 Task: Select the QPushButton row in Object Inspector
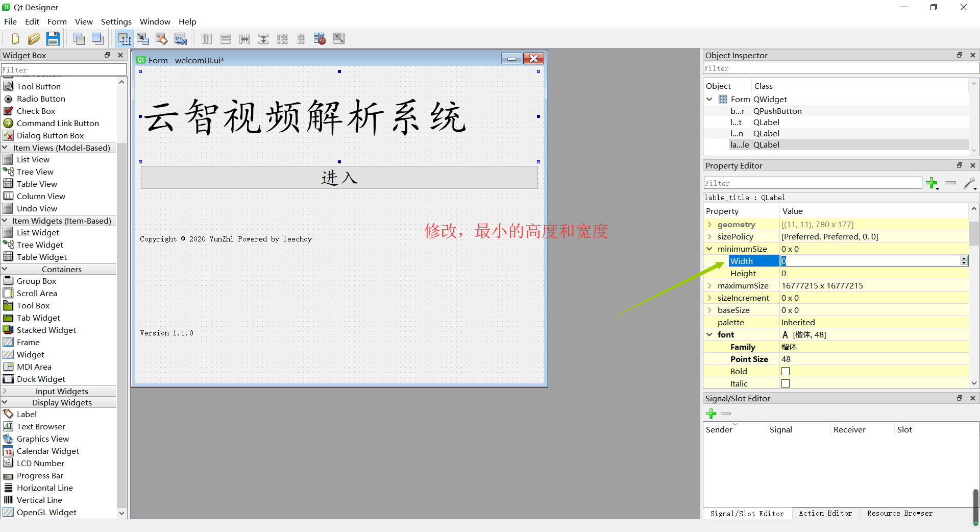tap(836, 111)
